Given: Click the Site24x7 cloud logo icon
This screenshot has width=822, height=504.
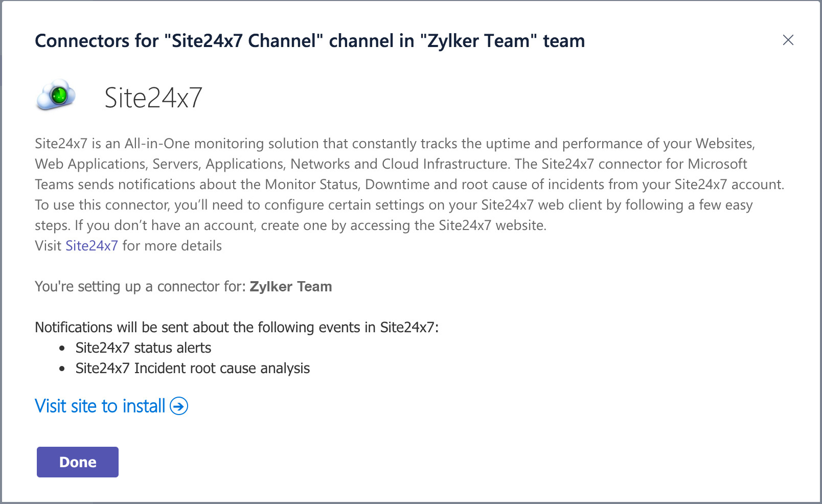Looking at the screenshot, I should tap(56, 95).
